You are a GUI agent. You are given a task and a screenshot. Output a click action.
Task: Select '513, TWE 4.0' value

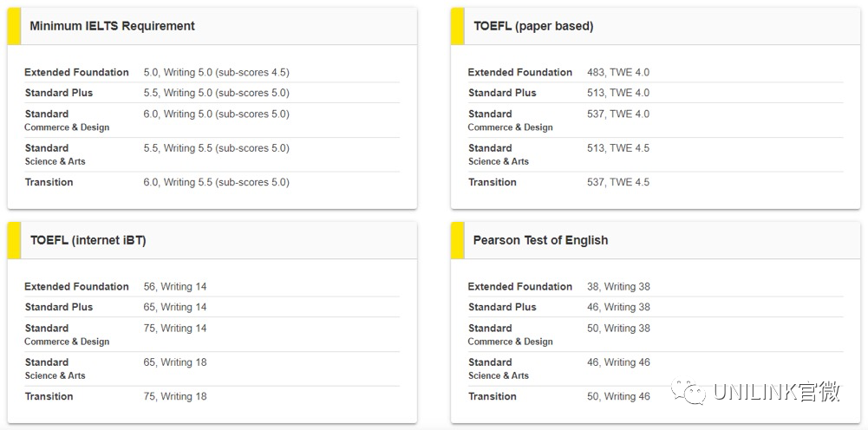[618, 93]
